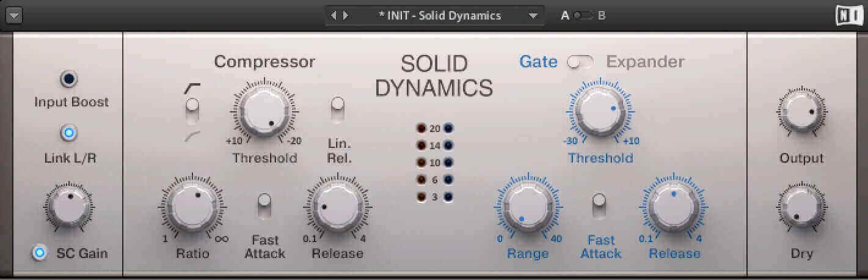The height and width of the screenshot is (280, 868).
Task: Click the Compressor section heading
Action: pos(264,62)
